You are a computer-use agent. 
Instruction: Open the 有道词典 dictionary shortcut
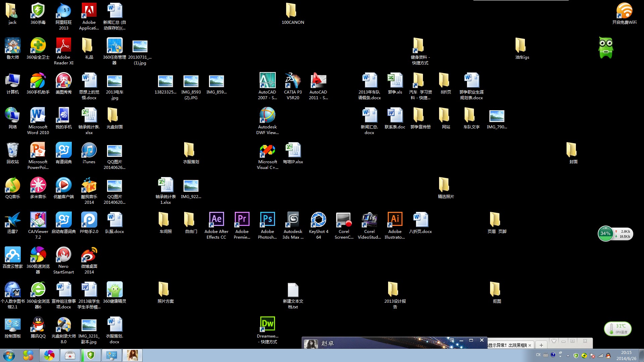click(x=63, y=153)
